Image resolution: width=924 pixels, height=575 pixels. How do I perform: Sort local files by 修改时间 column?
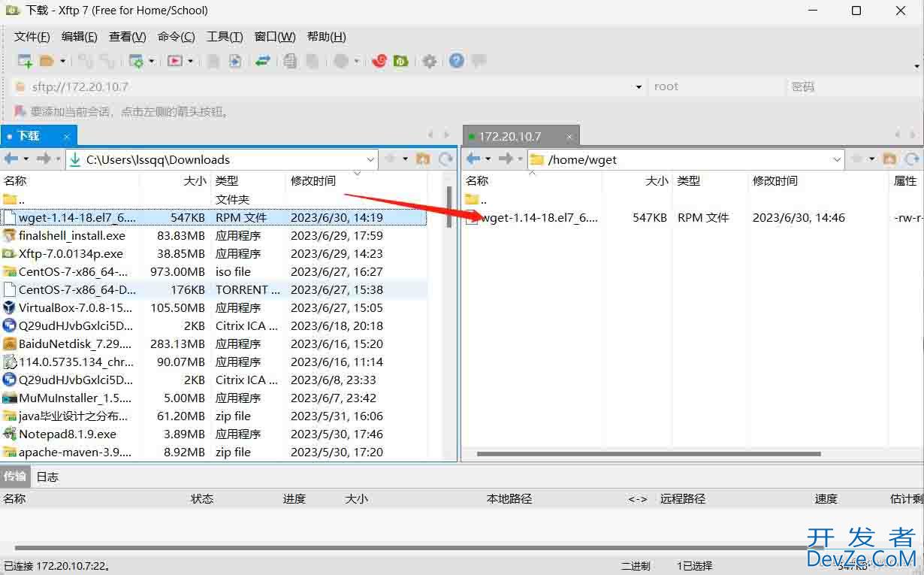(357, 180)
